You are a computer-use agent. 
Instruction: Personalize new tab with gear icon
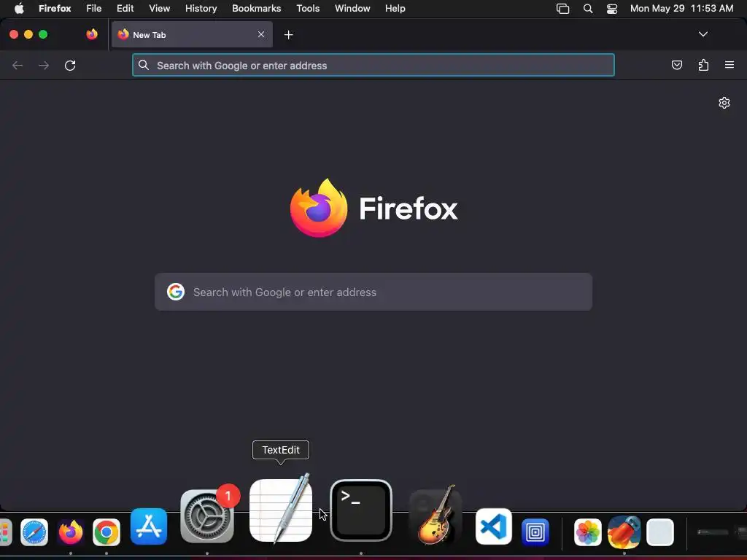(x=724, y=103)
